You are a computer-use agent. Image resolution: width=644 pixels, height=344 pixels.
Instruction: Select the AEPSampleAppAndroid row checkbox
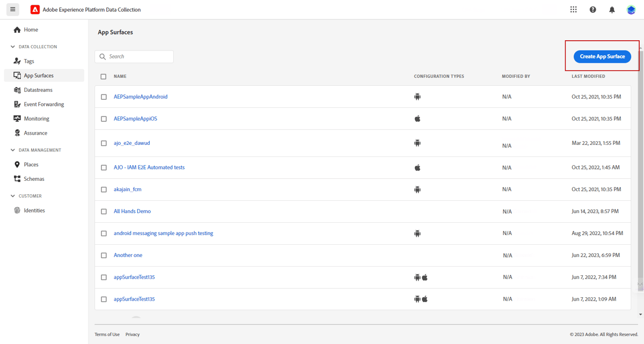coord(104,97)
